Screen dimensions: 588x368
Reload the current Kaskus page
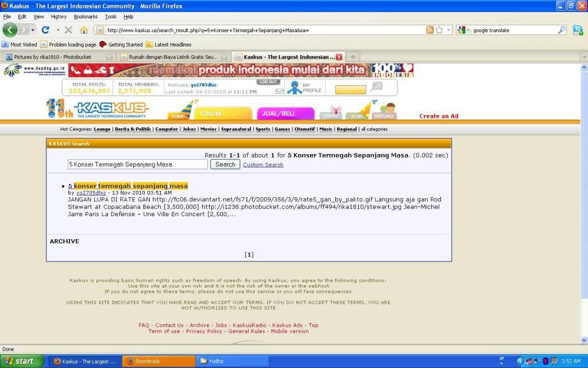point(45,30)
